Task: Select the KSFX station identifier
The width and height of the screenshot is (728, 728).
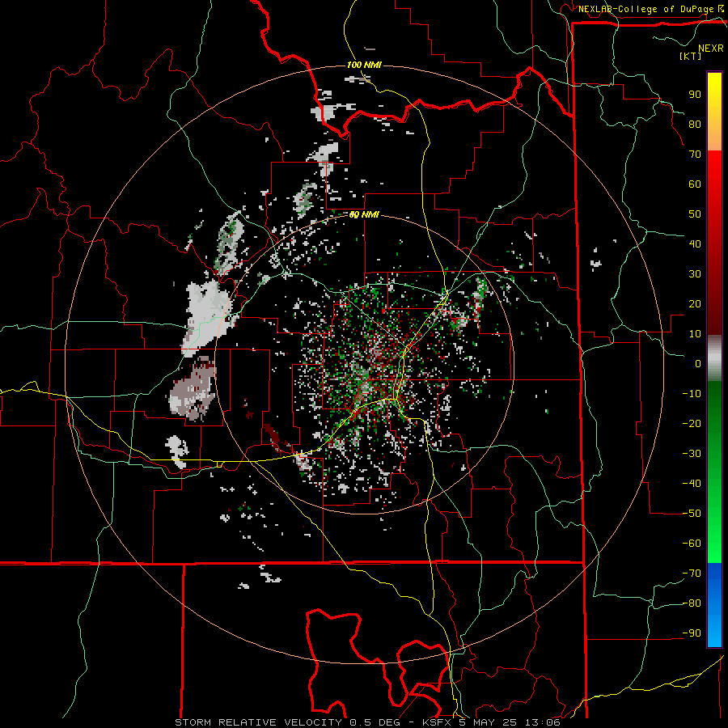Action: pyautogui.click(x=437, y=722)
